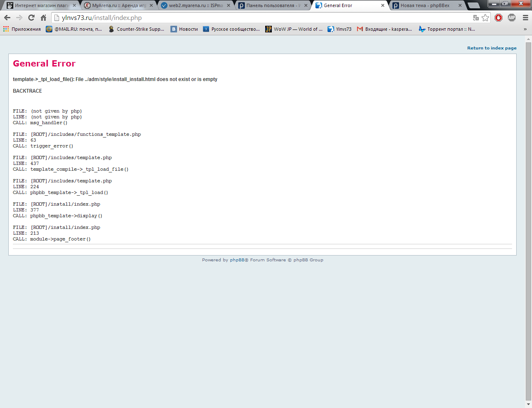Click the Return to index page link
Viewport: 532px width, 408px height.
(x=492, y=48)
